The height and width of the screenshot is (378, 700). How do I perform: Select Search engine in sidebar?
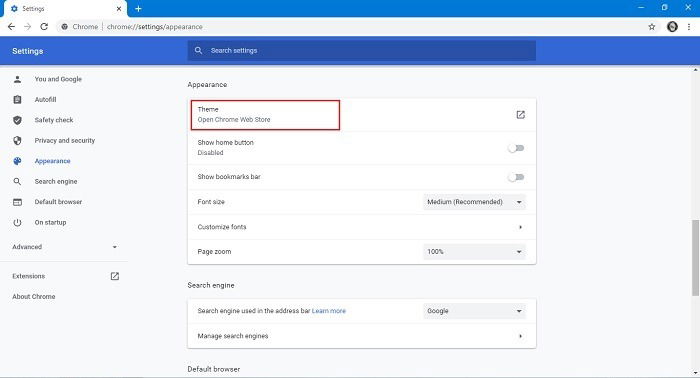coord(56,182)
